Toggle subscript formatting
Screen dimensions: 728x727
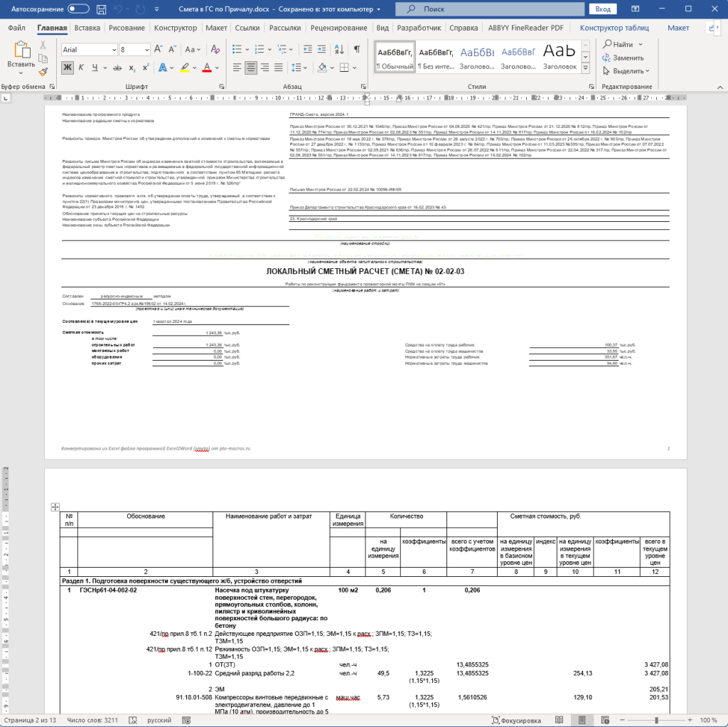point(132,68)
